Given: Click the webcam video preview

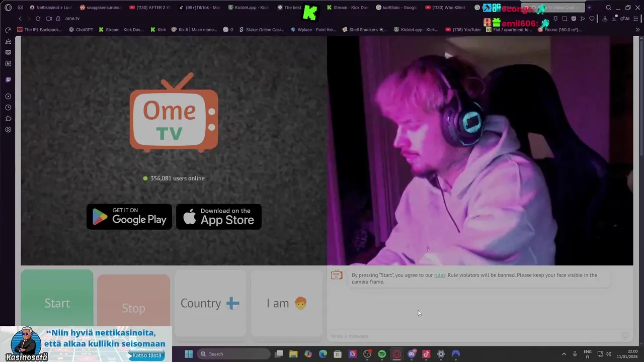Looking at the screenshot, I should click(480, 150).
